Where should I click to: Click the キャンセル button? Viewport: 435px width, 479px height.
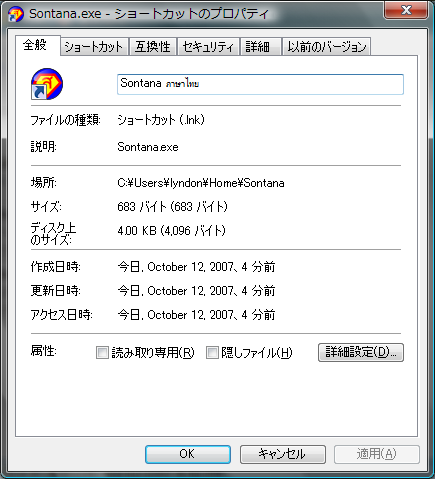tap(283, 454)
